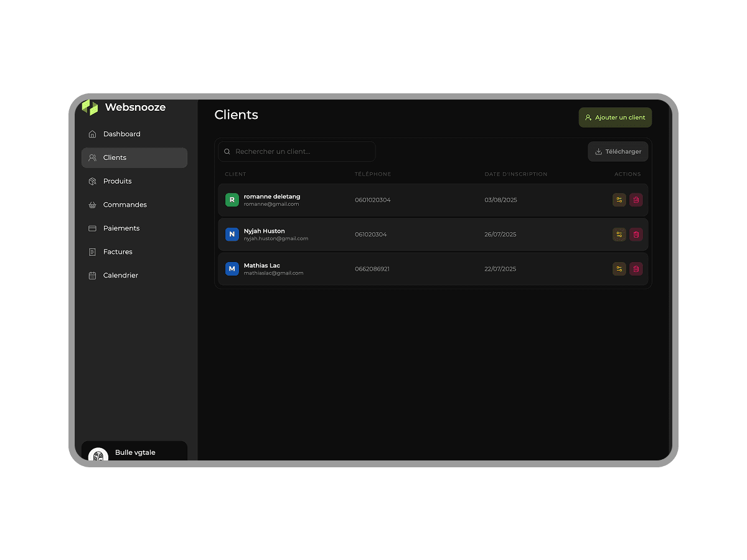
Task: Open edit settings for Mathias Lac
Action: 619,269
